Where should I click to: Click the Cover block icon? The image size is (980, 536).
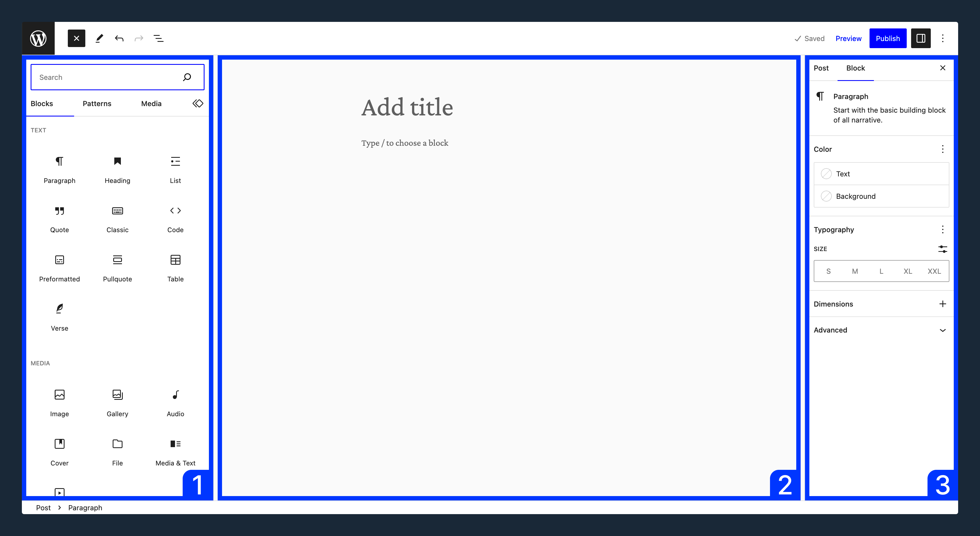59,444
